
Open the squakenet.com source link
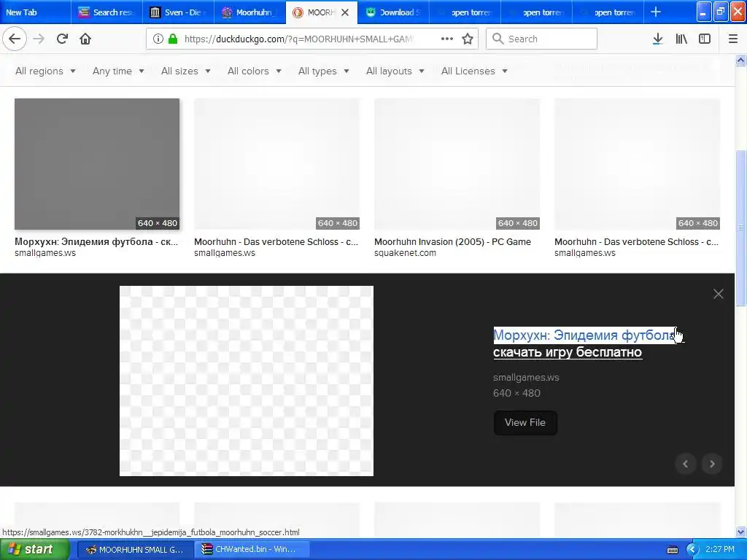pos(405,253)
